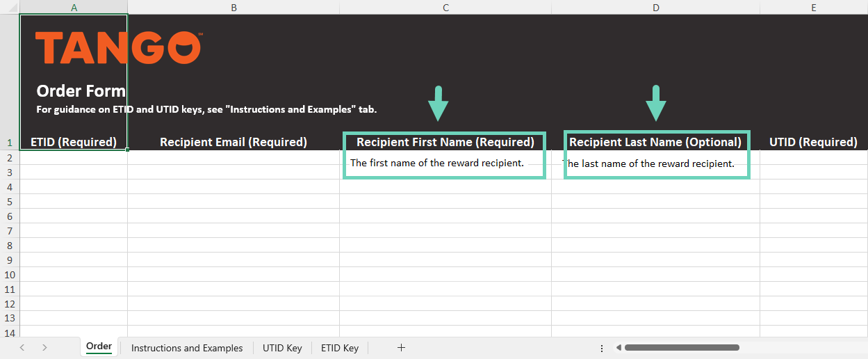868x359 pixels.
Task: Click the Recipient Last Name (Optional) header
Action: (655, 142)
